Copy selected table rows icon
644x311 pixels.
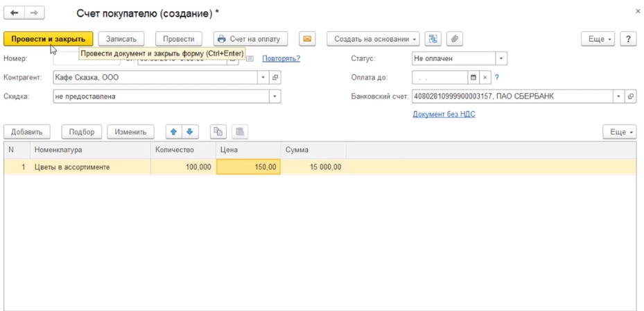coord(218,132)
